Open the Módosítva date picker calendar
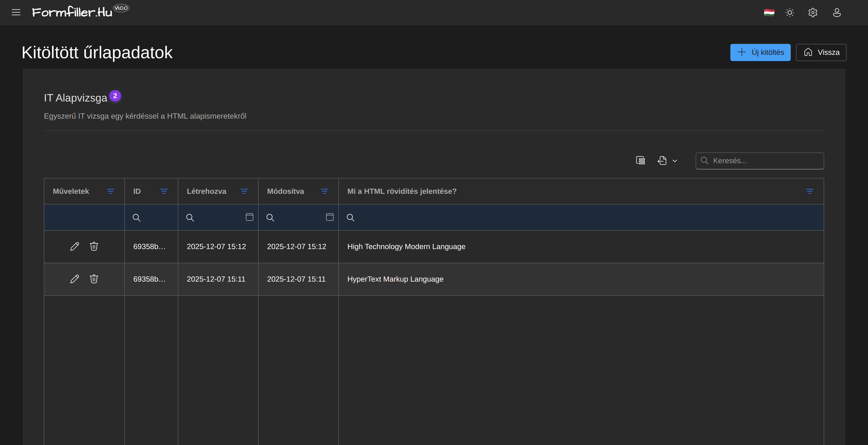The image size is (868, 445). [x=330, y=217]
